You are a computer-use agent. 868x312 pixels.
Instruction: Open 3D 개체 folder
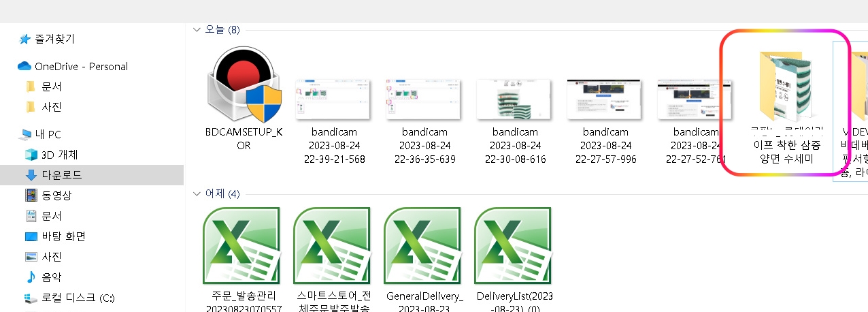[60, 155]
